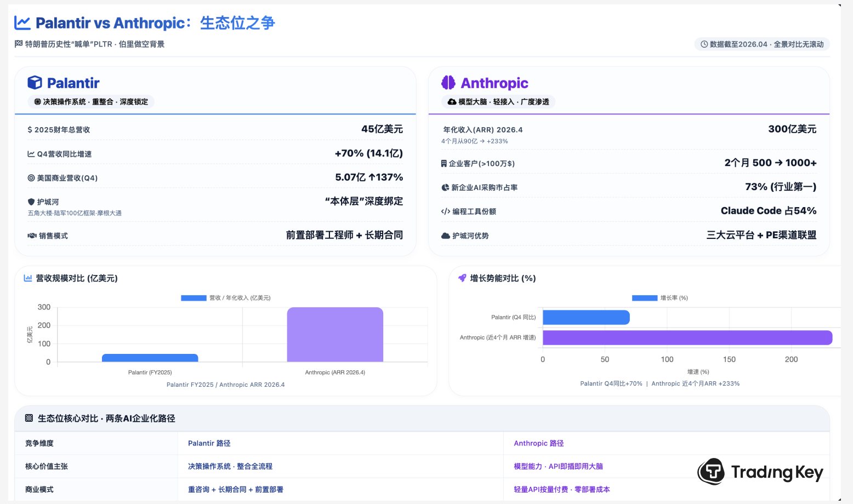
Task: Click the Palantir 路径 column header
Action: (209, 443)
